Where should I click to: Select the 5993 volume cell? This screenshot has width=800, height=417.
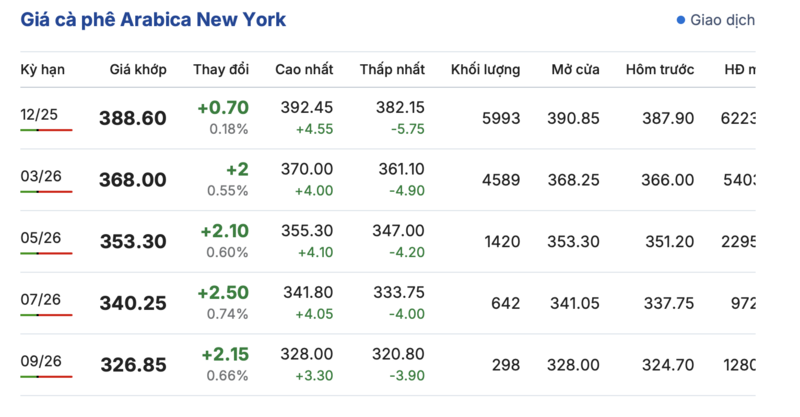coord(500,118)
